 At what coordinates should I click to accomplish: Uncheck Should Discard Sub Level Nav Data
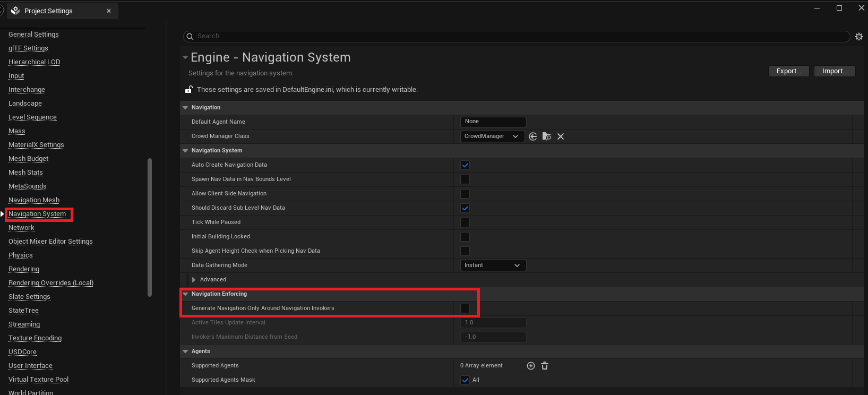pos(465,208)
